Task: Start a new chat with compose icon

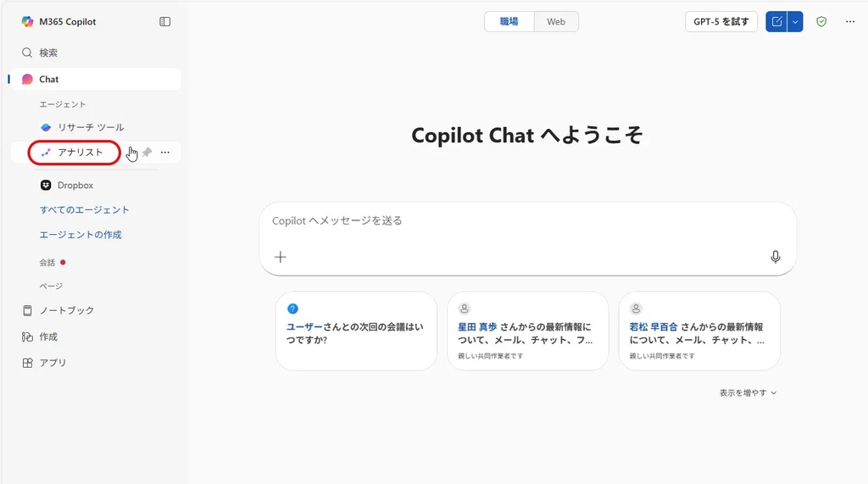Action: tap(776, 22)
